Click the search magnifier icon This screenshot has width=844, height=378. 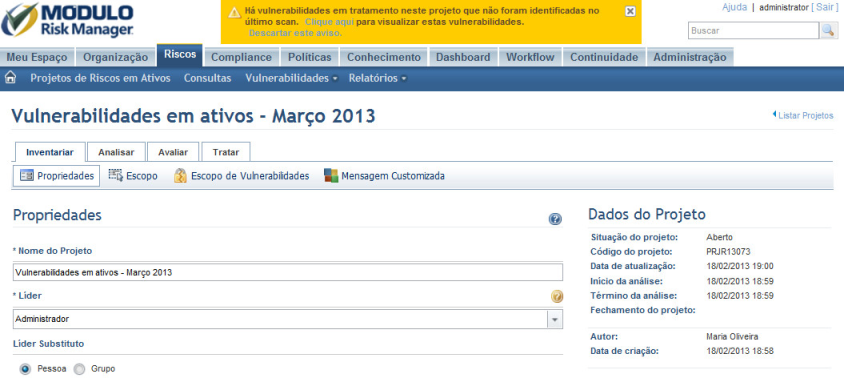pyautogui.click(x=828, y=31)
